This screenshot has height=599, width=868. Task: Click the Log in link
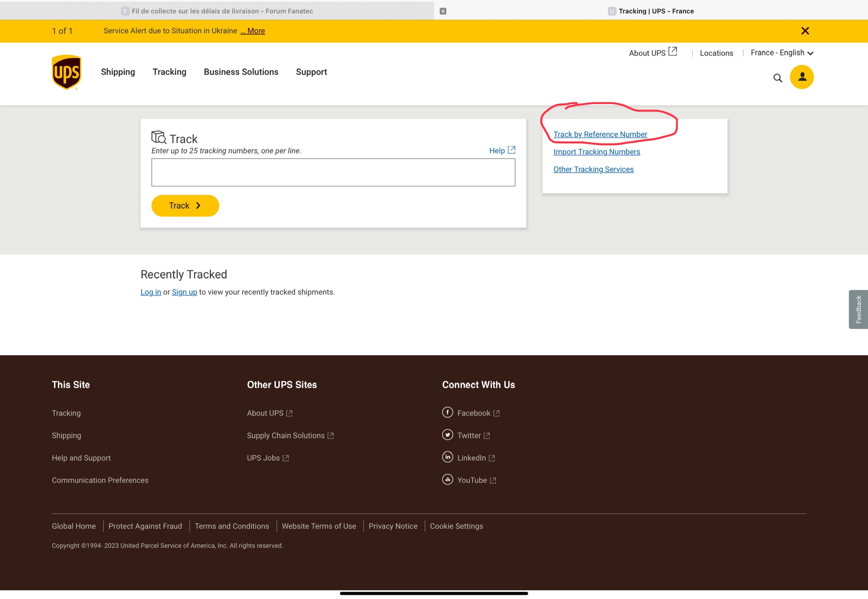pyautogui.click(x=151, y=292)
